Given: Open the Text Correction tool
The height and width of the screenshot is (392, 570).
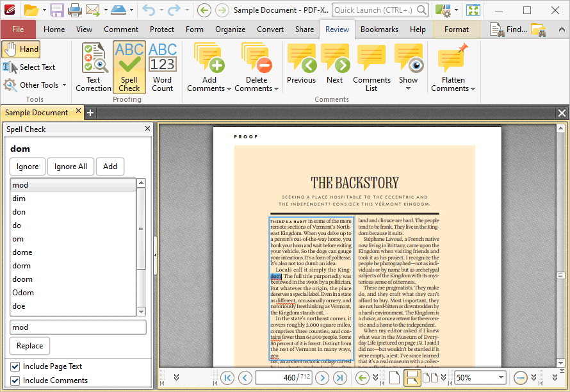Looking at the screenshot, I should pyautogui.click(x=94, y=67).
